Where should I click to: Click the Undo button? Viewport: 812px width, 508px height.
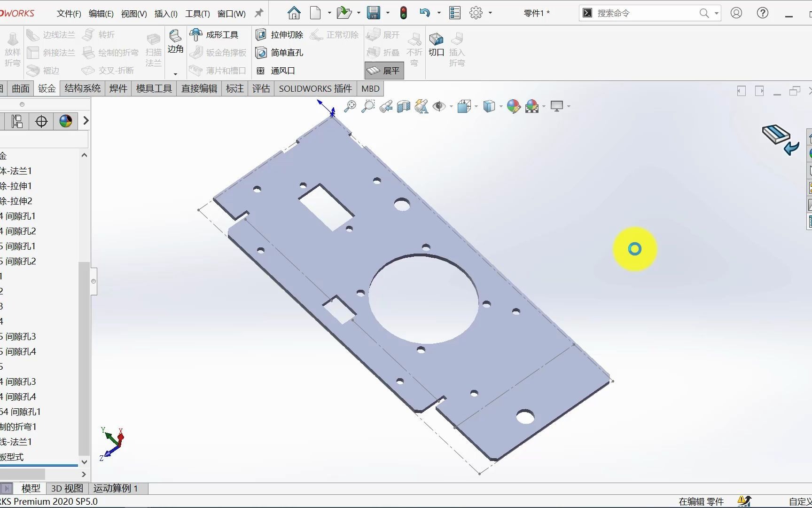click(425, 13)
